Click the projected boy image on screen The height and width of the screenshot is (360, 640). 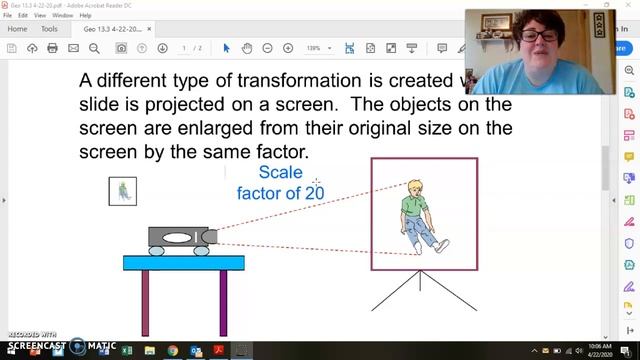coord(423,216)
